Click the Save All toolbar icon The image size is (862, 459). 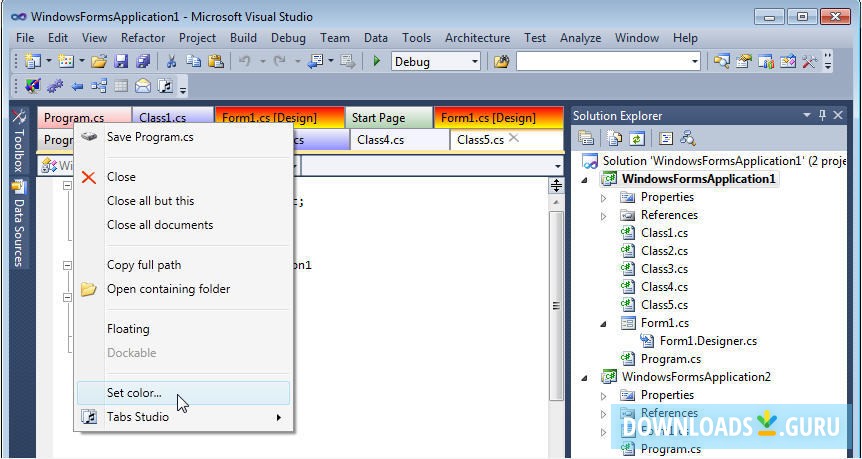pos(143,61)
